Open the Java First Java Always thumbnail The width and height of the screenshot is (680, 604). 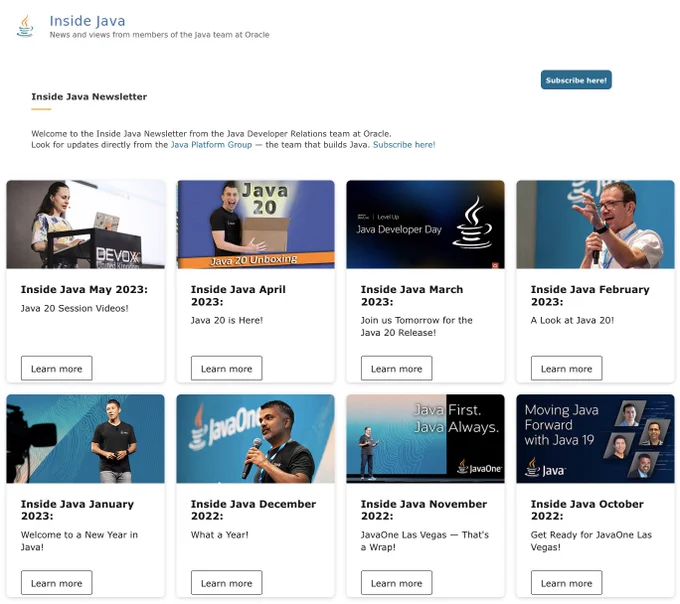pyautogui.click(x=425, y=438)
